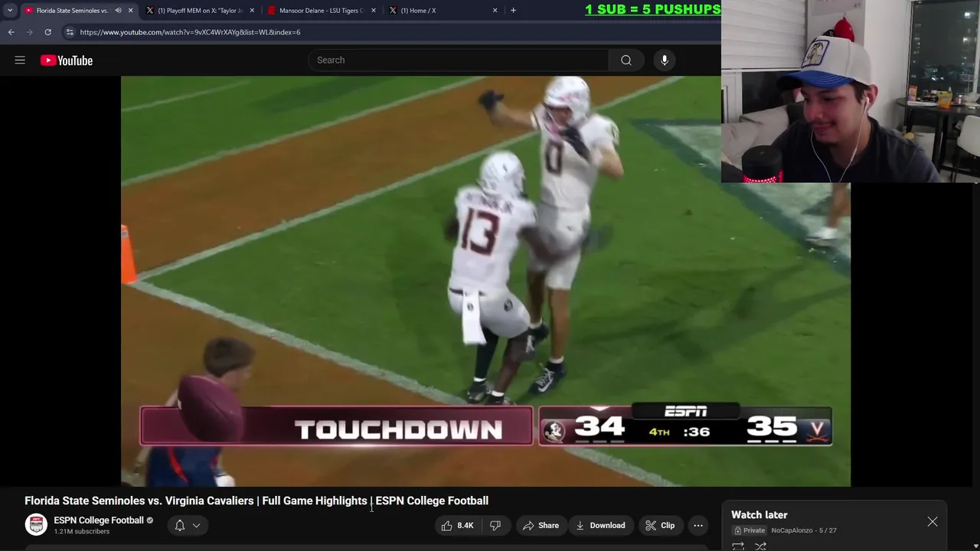
Task: Focus the YouTube search field
Action: pos(459,60)
